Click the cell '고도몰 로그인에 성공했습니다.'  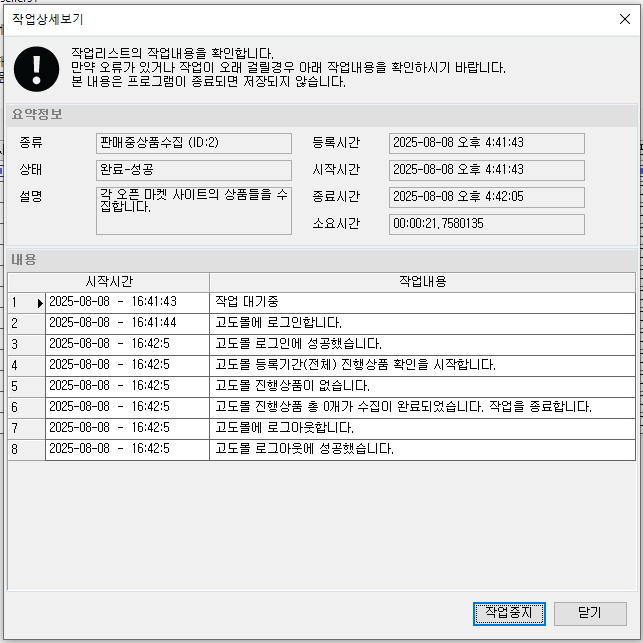tap(422, 345)
